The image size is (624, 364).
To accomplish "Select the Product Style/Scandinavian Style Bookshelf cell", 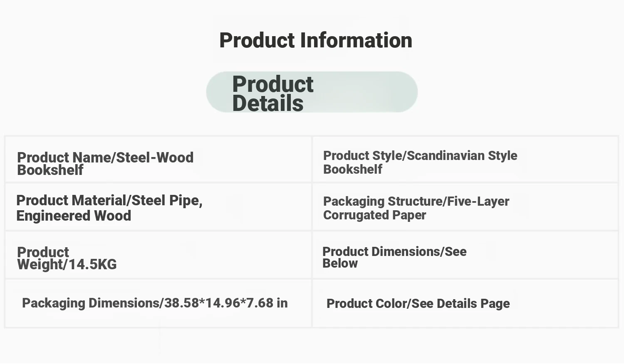I will 465,160.
